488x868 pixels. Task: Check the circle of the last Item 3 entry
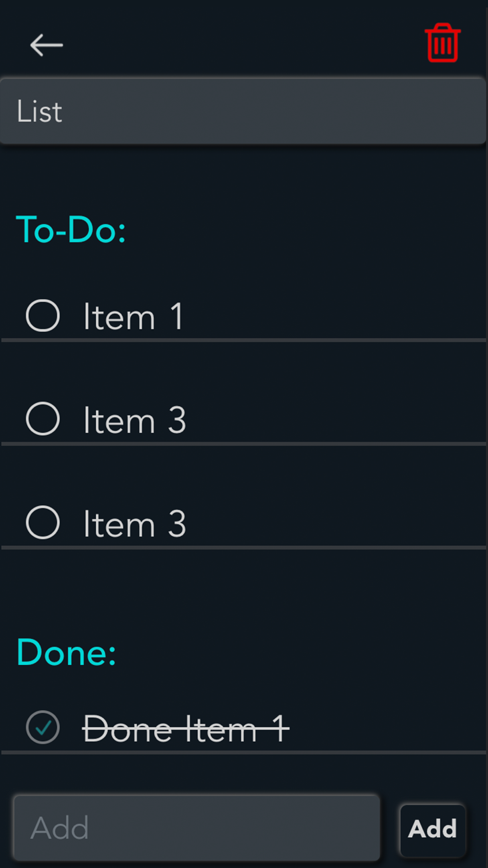tap(43, 522)
